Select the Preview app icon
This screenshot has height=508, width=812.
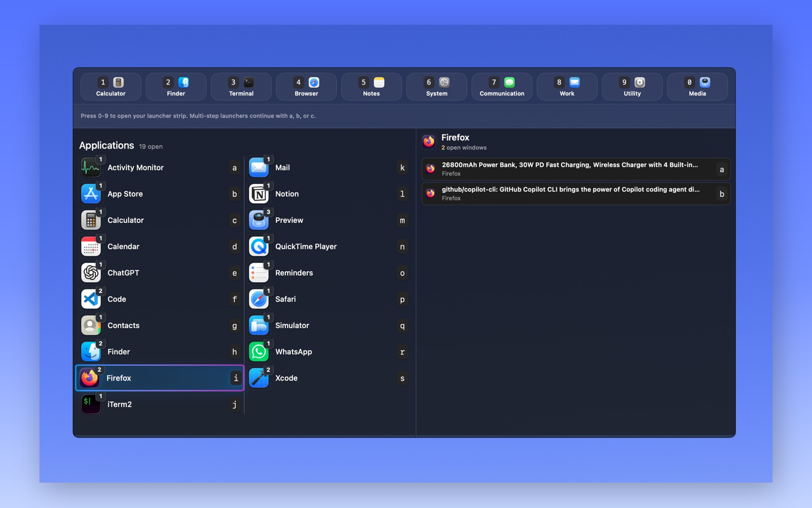tap(259, 220)
